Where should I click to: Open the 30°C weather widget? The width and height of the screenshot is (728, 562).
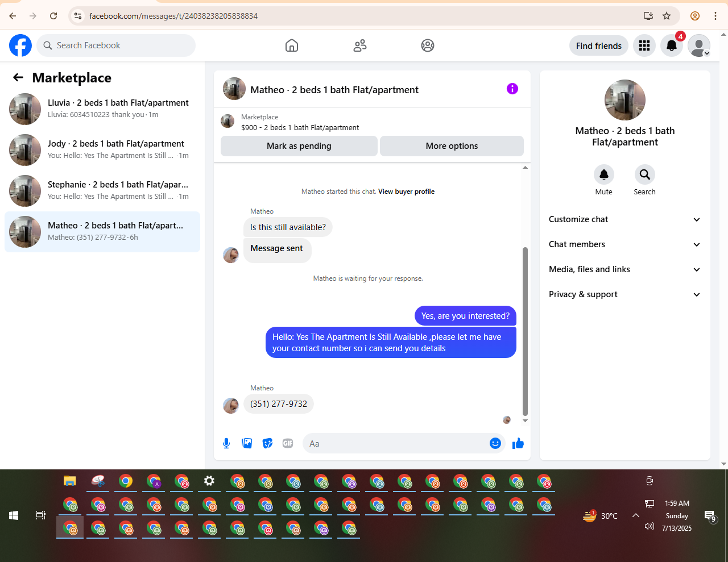point(601,515)
